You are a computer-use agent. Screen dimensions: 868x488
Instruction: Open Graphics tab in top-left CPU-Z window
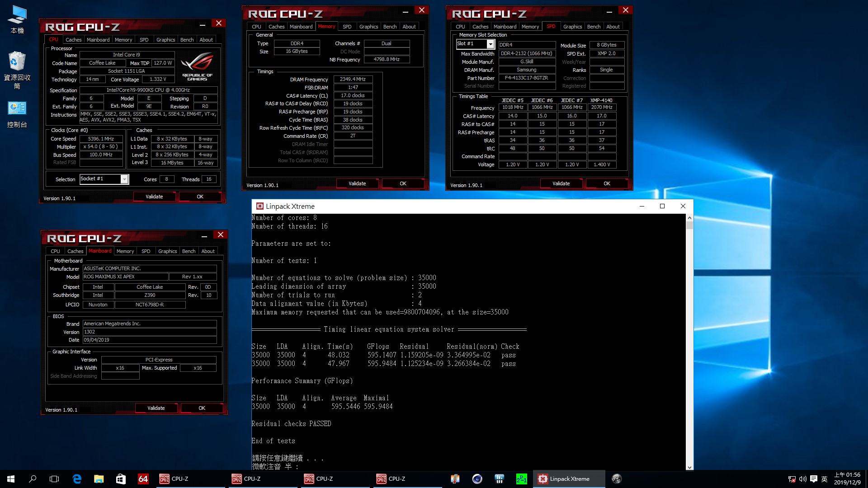tap(165, 40)
